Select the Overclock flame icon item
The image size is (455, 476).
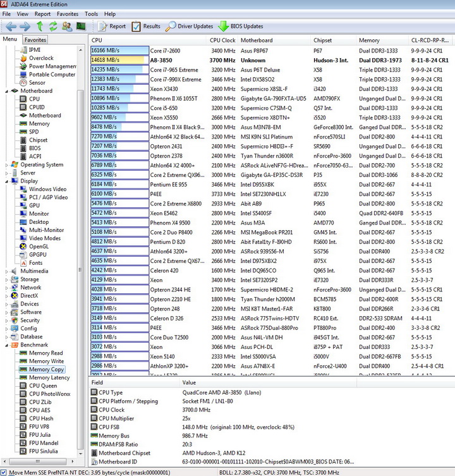[37, 58]
